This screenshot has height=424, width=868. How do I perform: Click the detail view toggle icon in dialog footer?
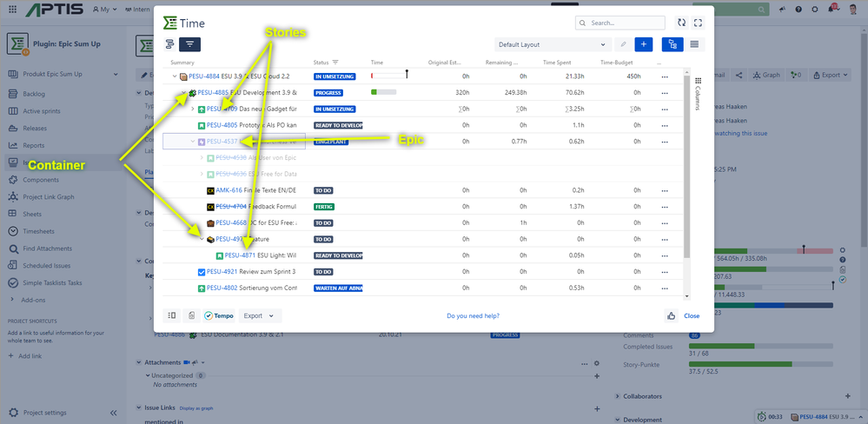coord(172,315)
